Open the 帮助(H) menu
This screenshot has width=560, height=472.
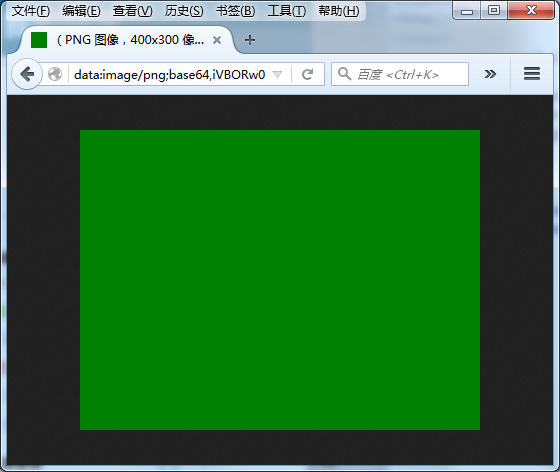click(x=339, y=11)
